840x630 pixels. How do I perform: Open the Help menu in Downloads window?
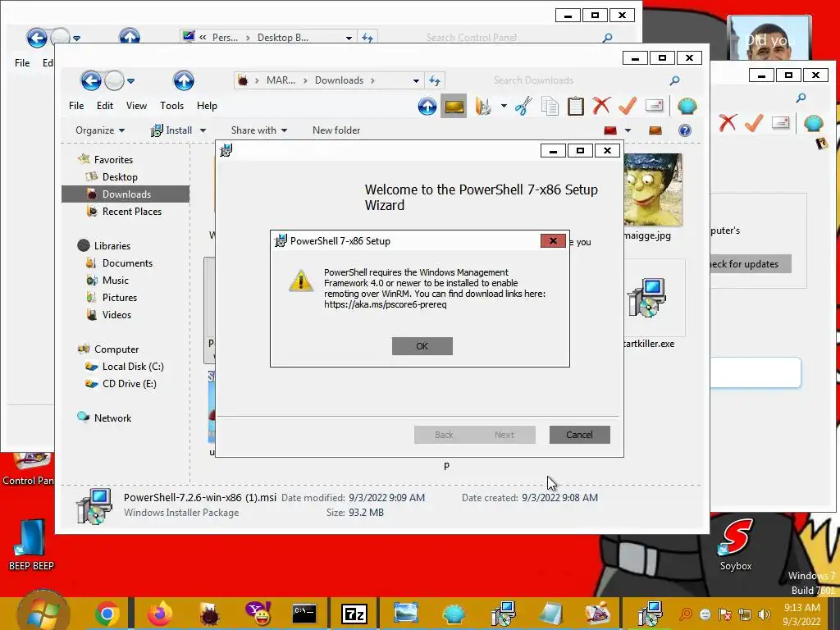[x=207, y=106]
